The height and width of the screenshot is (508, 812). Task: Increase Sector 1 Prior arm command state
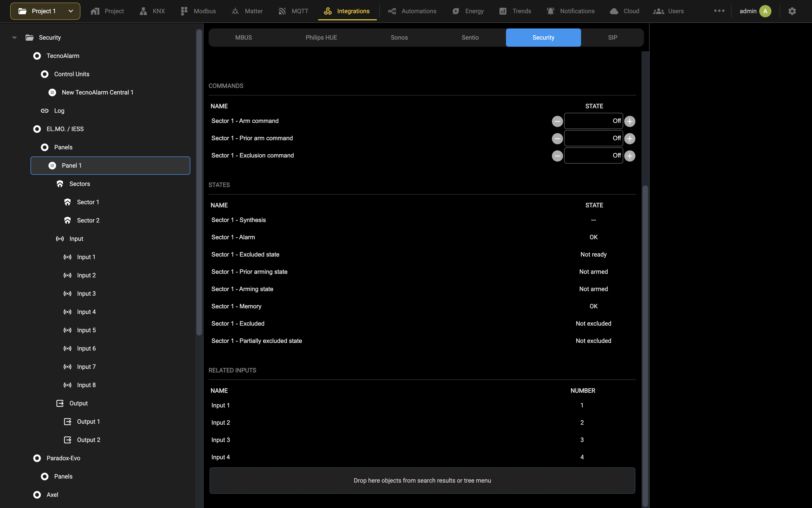click(630, 138)
